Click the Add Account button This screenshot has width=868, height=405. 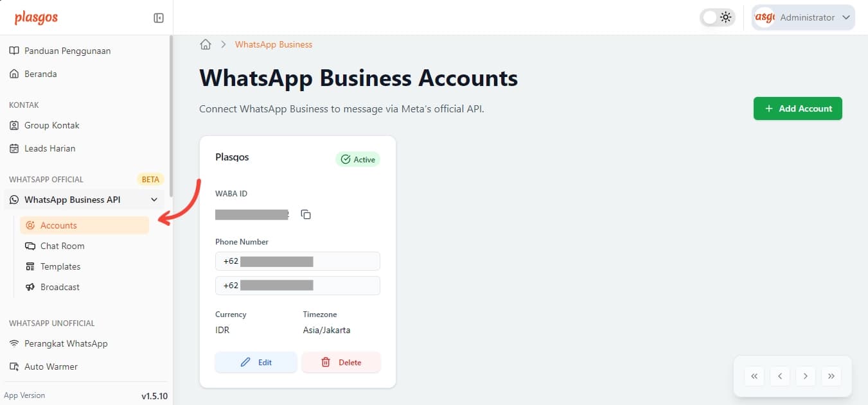coord(797,108)
